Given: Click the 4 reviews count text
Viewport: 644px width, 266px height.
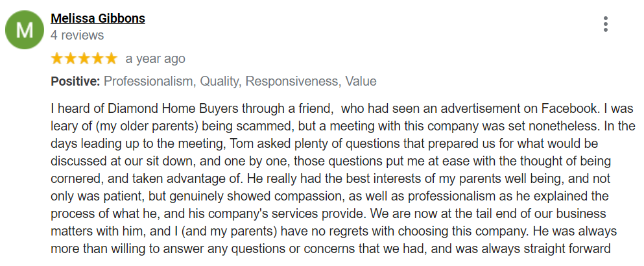Looking at the screenshot, I should [x=77, y=35].
